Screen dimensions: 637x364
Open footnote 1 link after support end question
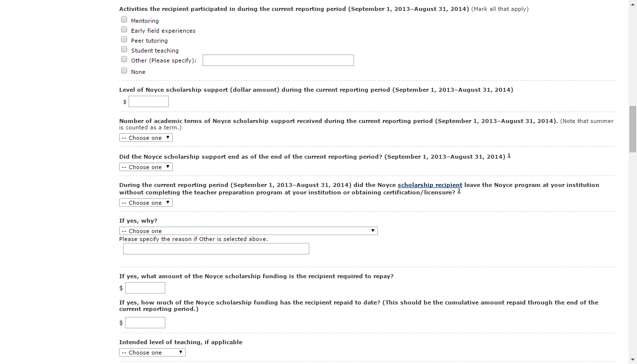[509, 156]
